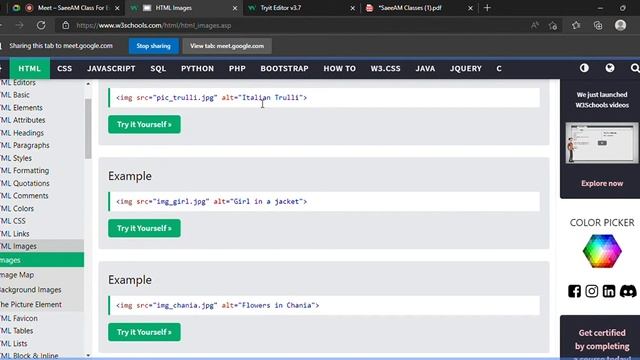This screenshot has height=360, width=640.
Task: Open the JQUERY tutorial in top nav
Action: (466, 69)
